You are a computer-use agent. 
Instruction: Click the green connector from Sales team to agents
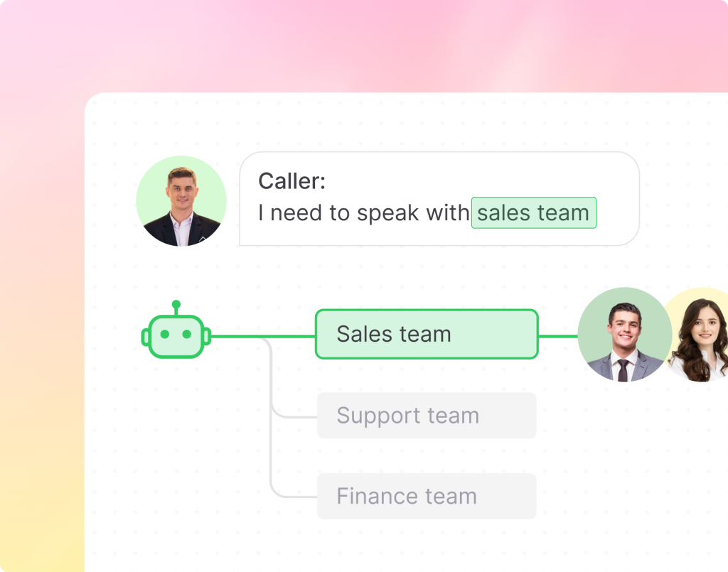pos(557,335)
